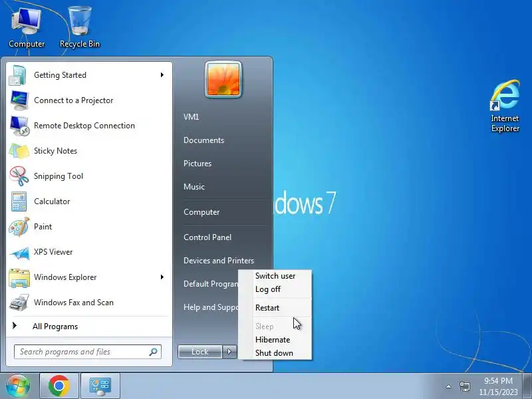
Task: Open the Calculator icon
Action: (x=19, y=201)
